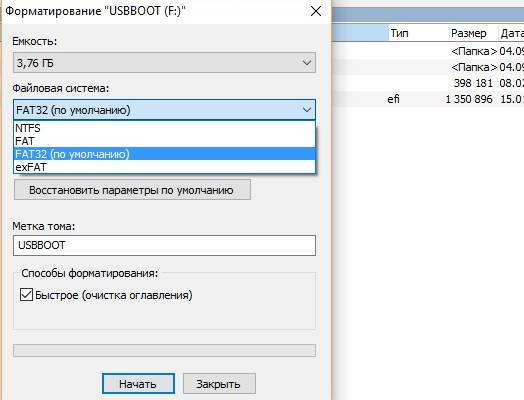Click the Закрыть button
The image size is (524, 400).
(219, 384)
